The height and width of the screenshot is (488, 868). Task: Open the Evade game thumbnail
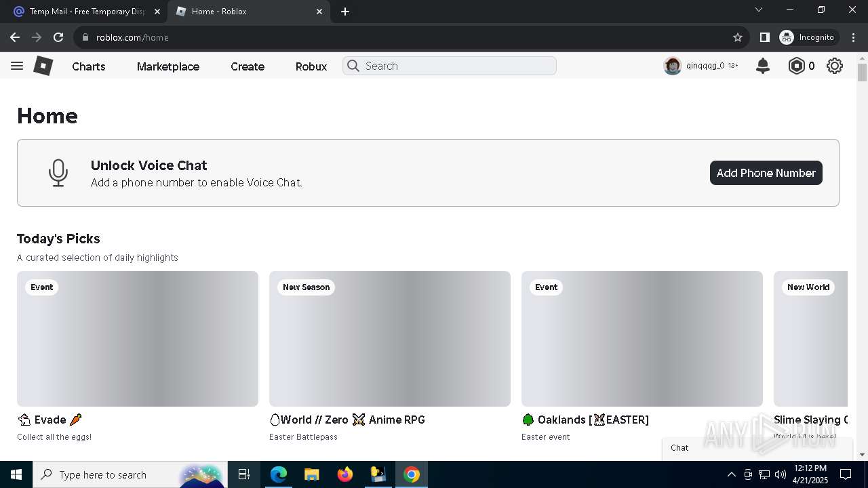138,339
